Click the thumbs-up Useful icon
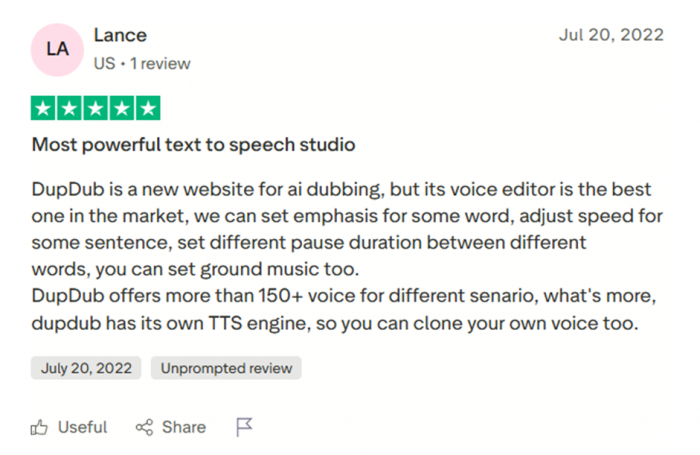 coord(40,427)
